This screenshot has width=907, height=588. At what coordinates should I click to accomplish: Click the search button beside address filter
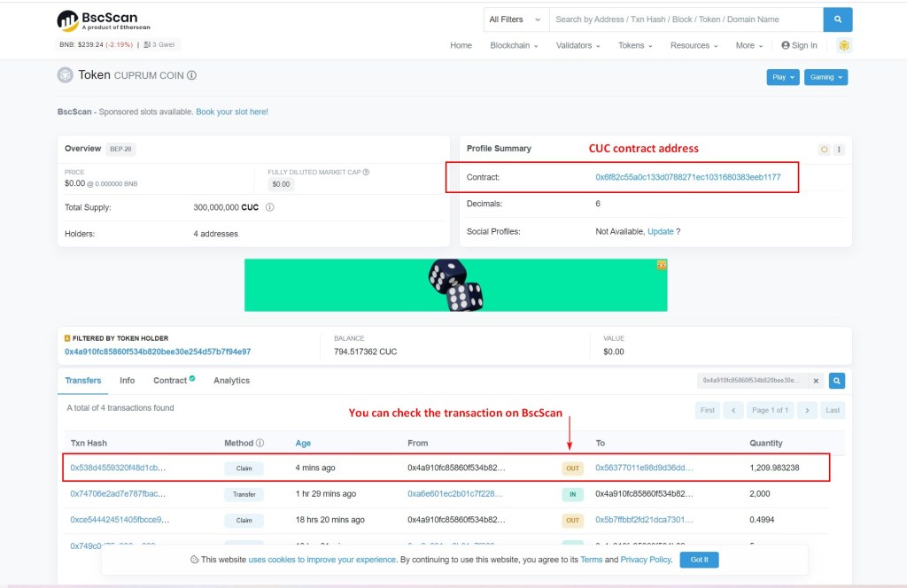coord(837,381)
